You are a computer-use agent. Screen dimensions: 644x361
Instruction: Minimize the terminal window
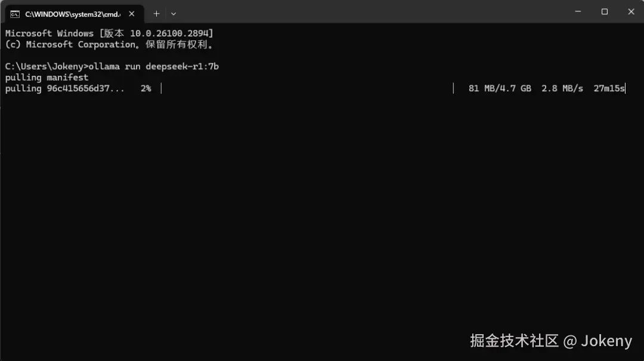[578, 11]
